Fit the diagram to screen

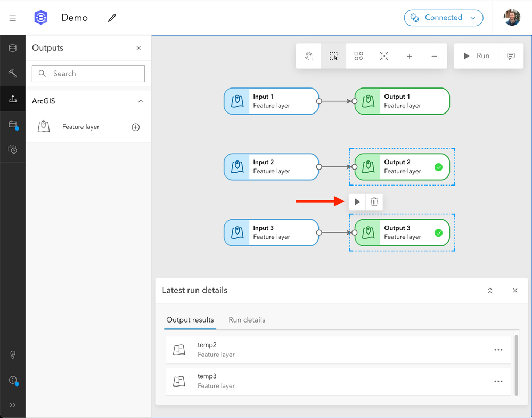(384, 56)
